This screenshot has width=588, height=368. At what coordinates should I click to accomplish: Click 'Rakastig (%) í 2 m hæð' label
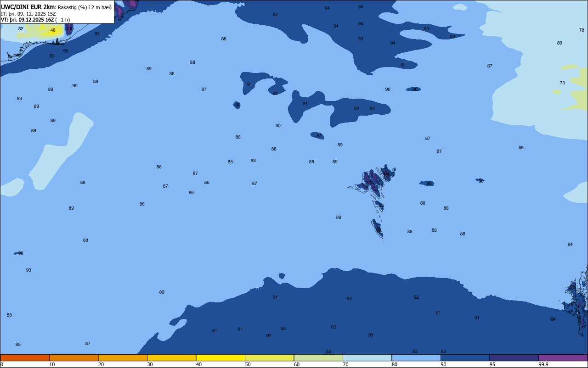85,7
